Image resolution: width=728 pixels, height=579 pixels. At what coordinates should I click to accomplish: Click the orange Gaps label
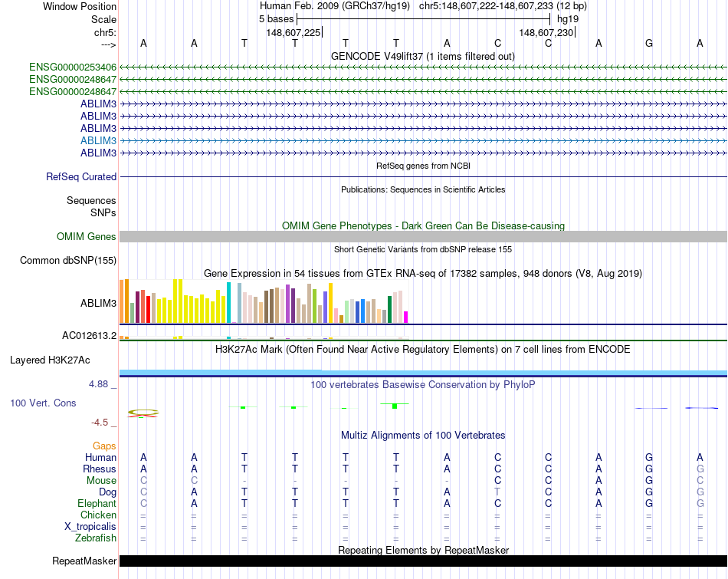point(104,446)
